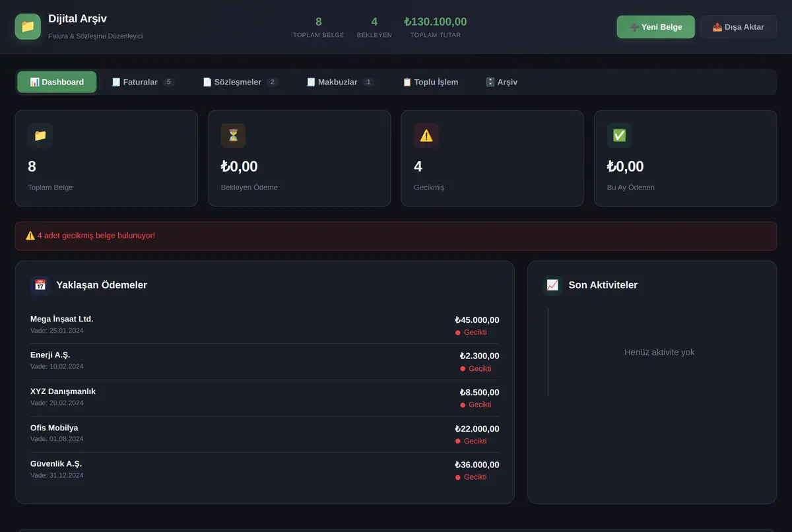The width and height of the screenshot is (792, 532).
Task: Open the Arşiv tab
Action: coord(502,82)
